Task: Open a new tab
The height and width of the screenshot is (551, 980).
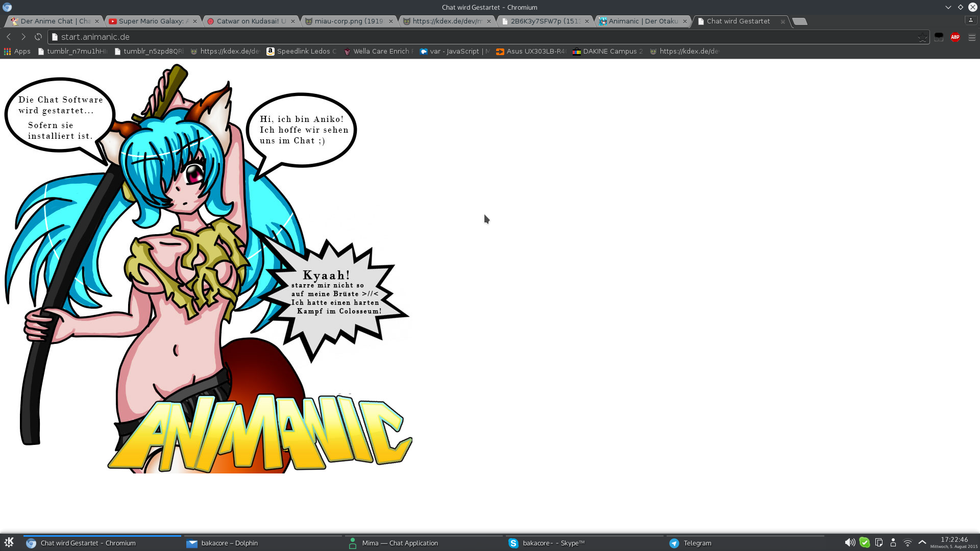Action: (x=800, y=21)
